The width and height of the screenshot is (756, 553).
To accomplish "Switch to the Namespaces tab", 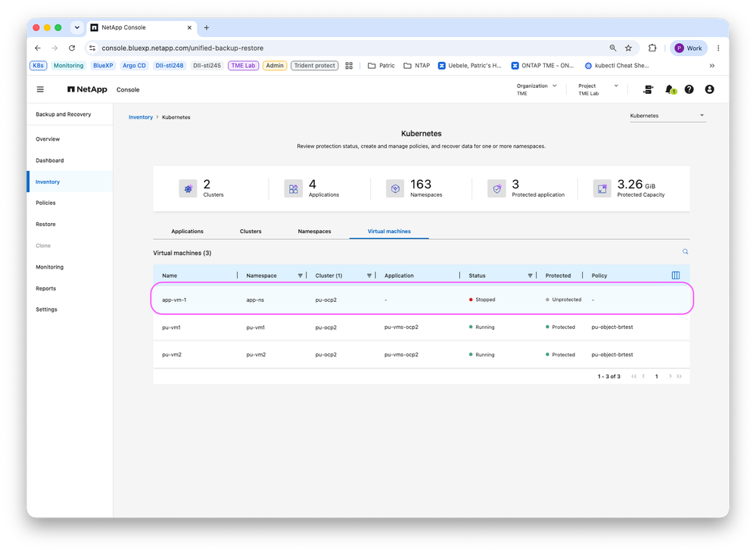I will [x=314, y=231].
